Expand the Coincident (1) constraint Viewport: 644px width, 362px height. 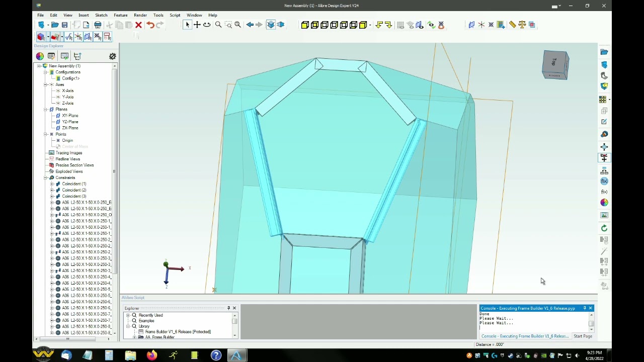52,184
